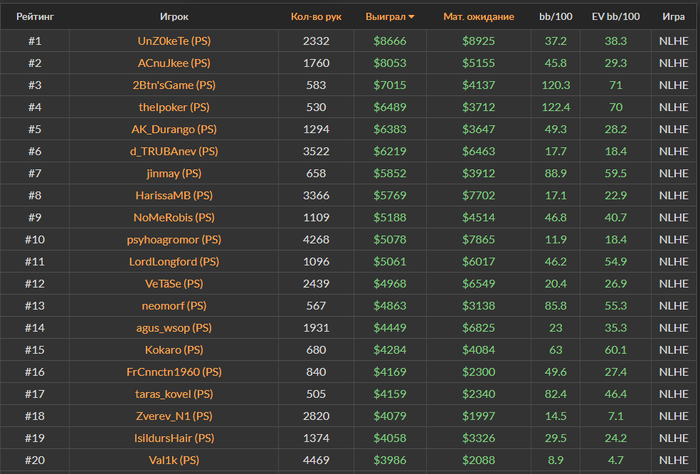Open player Zverev_N1 (PS) profile
This screenshot has height=474, width=700.
174,416
